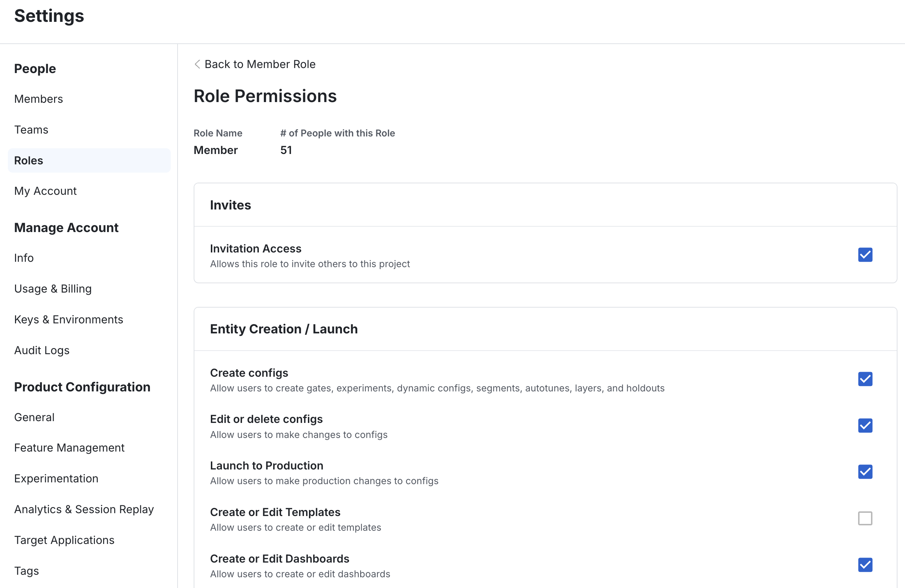
Task: Toggle Create or Edit Dashboards checkbox
Action: coord(865,565)
